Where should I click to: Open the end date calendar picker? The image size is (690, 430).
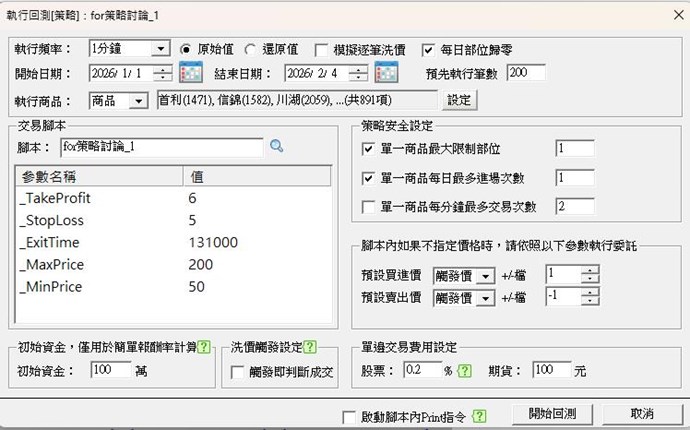(x=386, y=73)
